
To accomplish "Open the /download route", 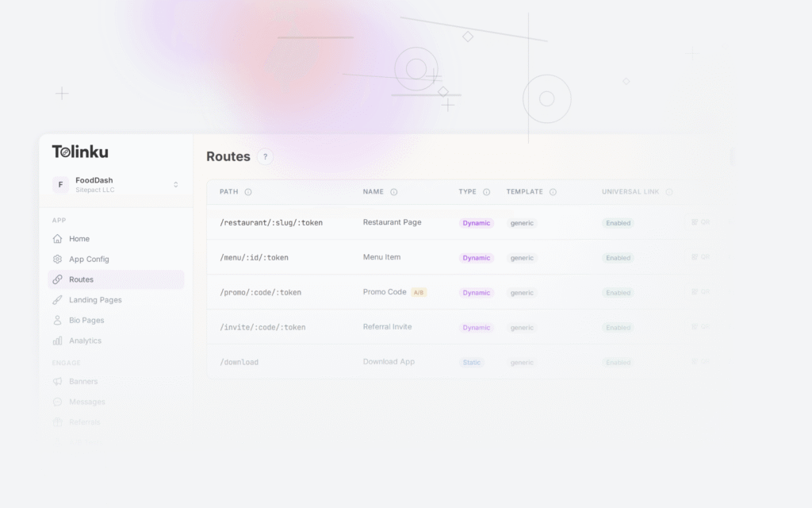I will pos(239,362).
